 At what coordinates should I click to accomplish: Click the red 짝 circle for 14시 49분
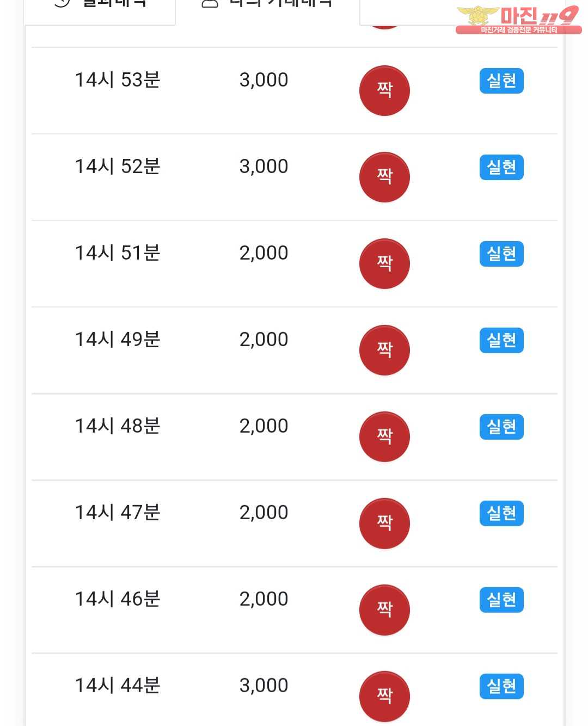click(384, 350)
